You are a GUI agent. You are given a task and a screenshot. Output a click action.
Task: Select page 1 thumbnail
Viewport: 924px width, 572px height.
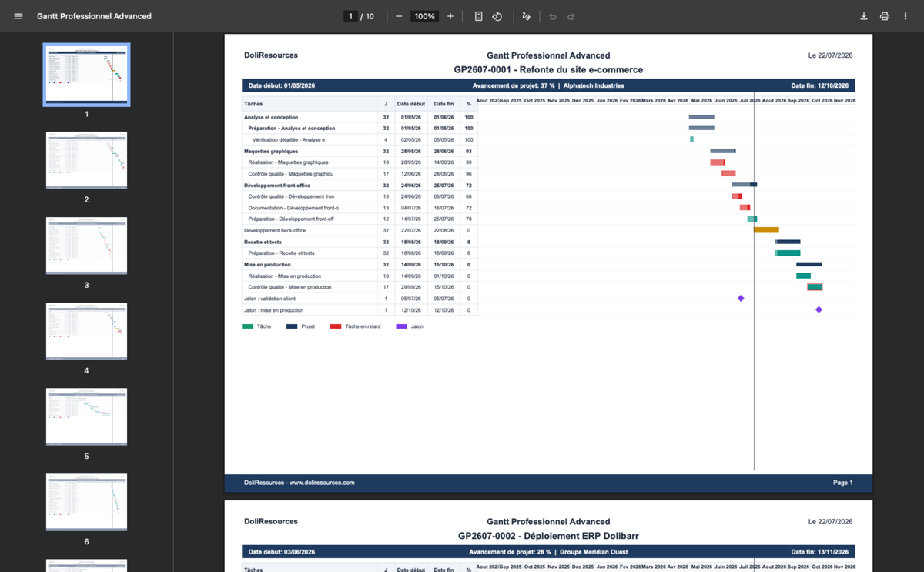86,75
